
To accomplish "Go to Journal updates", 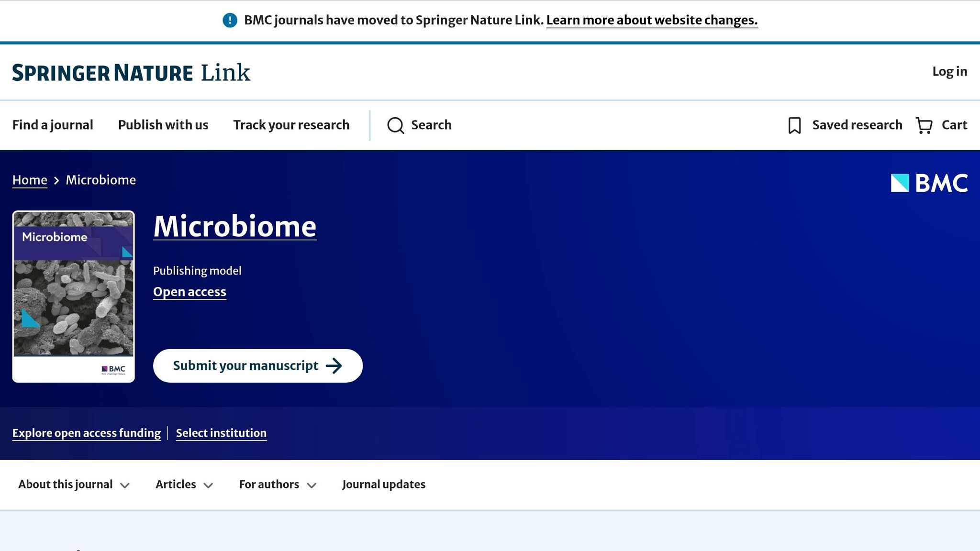I will pos(384,485).
